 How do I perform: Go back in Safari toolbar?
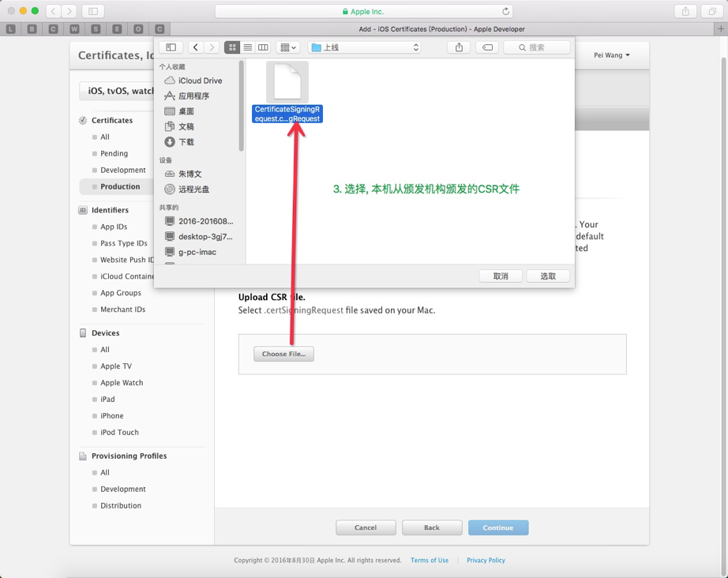click(54, 11)
